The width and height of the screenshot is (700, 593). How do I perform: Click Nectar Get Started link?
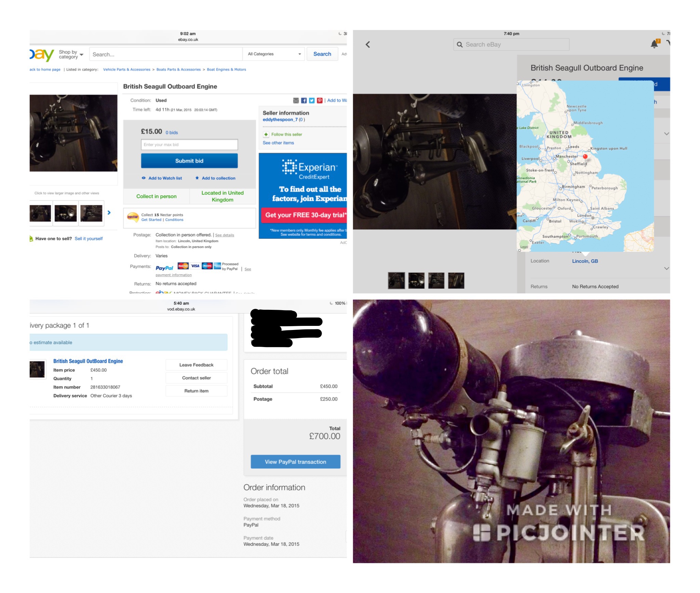coord(151,220)
